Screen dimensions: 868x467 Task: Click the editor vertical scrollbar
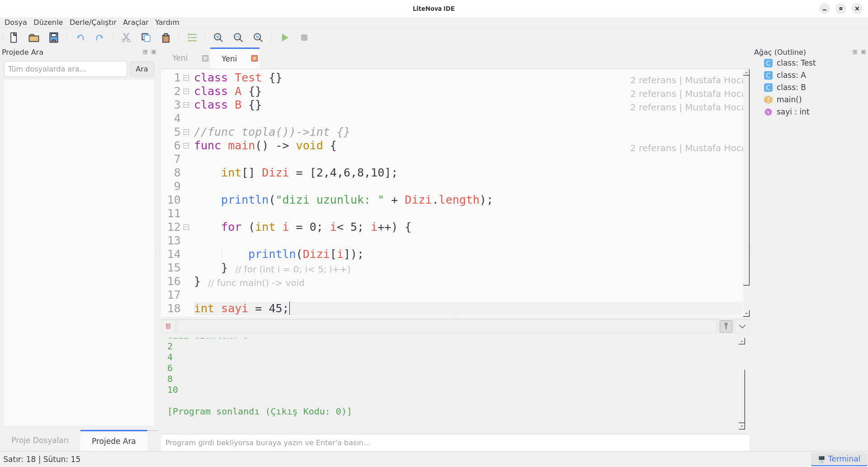(746, 181)
